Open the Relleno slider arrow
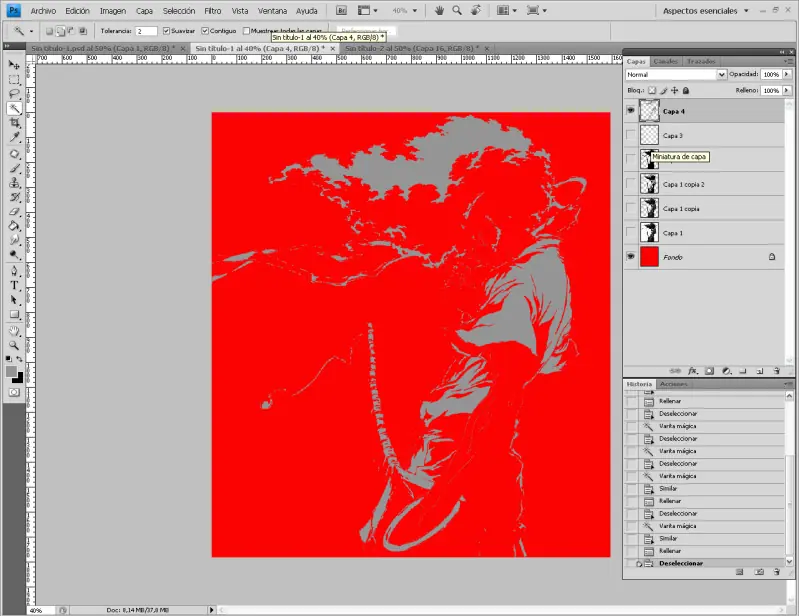799x616 pixels. (x=787, y=90)
